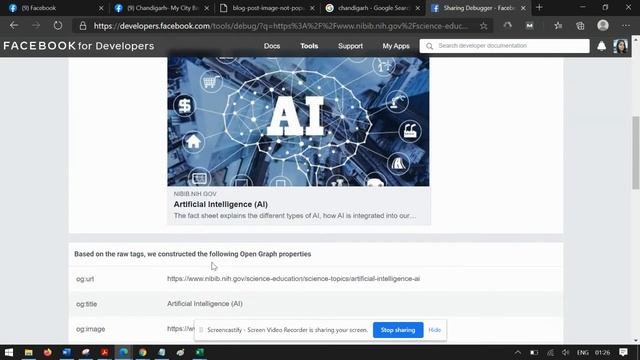Click the AI link preview image
The image size is (640, 360).
298,122
